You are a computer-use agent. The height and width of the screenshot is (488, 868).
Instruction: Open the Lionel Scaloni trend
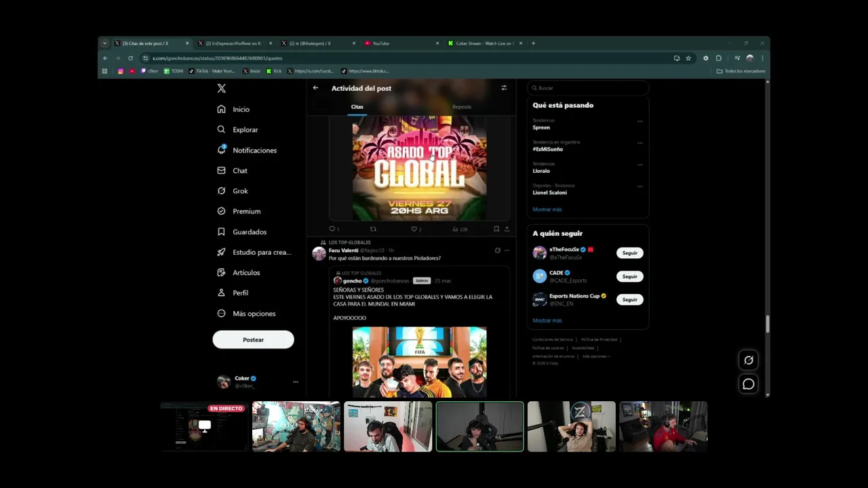549,192
